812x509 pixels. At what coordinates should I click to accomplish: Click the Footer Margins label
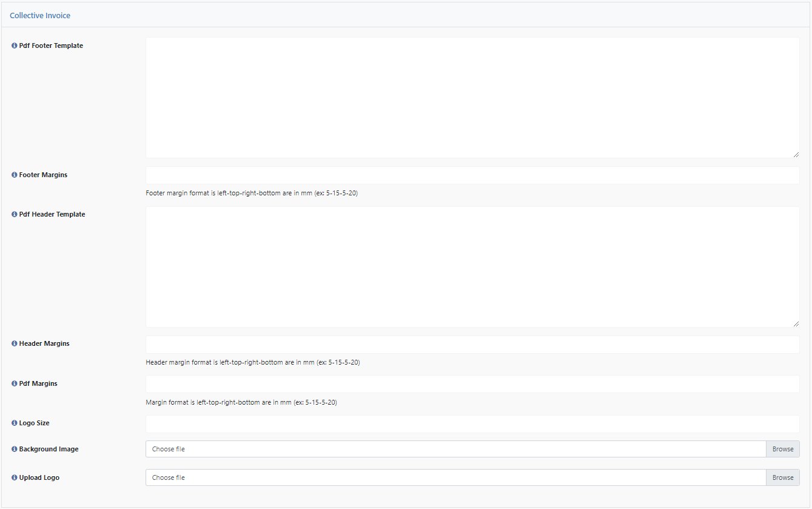[43, 175]
